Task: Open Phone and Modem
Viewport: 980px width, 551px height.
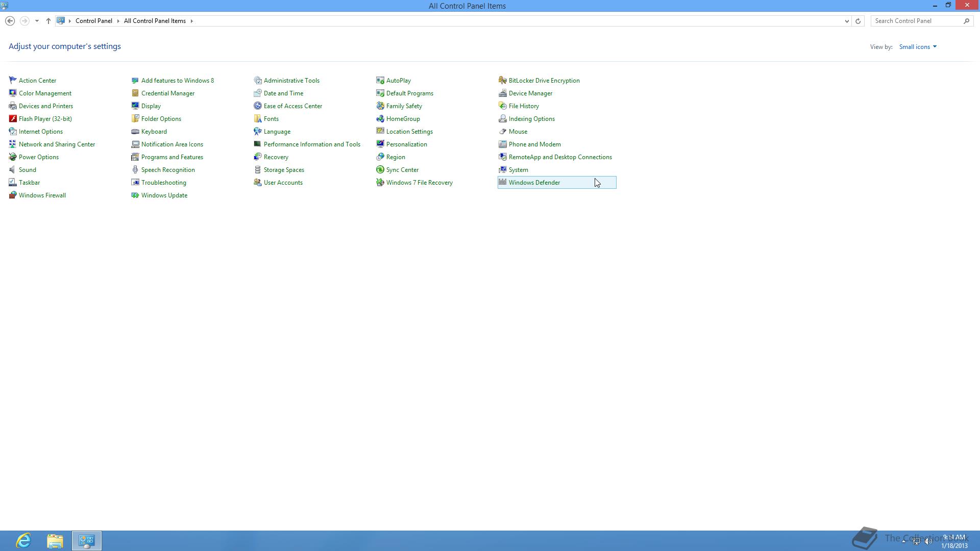Action: 534,144
